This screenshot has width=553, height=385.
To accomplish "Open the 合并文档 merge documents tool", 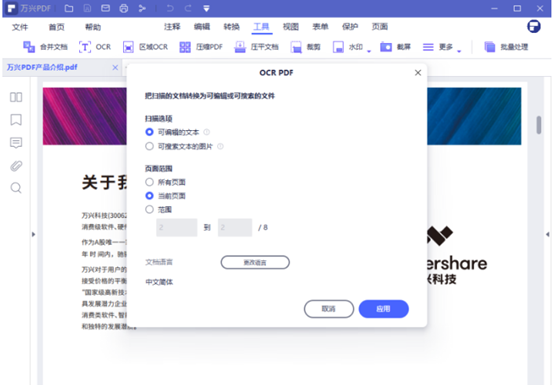I will (x=45, y=47).
